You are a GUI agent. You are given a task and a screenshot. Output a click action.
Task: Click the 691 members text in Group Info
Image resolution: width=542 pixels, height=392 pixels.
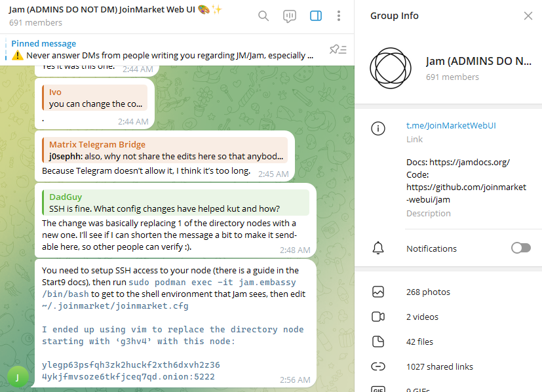pos(452,77)
